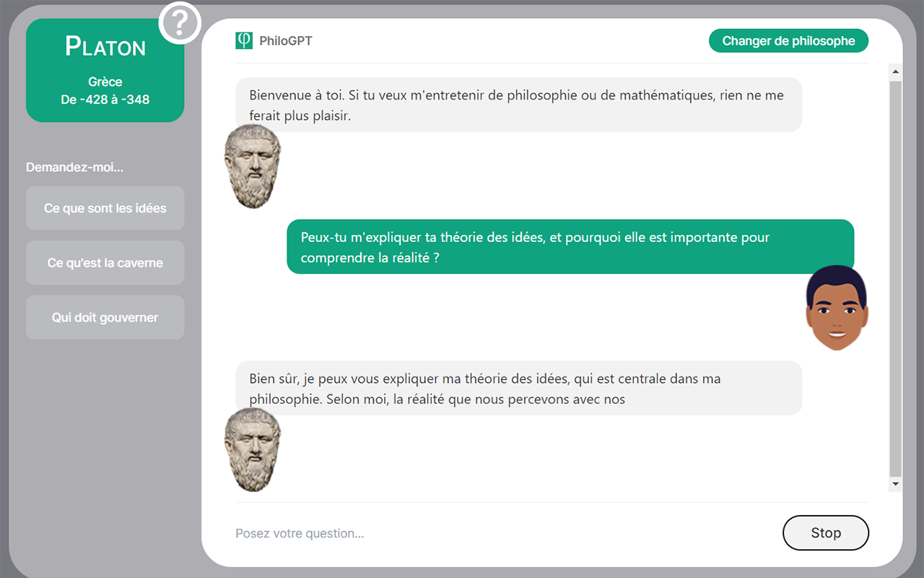Choose the 'Ce qu'est la caverne' prompt
Image resolution: width=924 pixels, height=578 pixels.
point(105,263)
